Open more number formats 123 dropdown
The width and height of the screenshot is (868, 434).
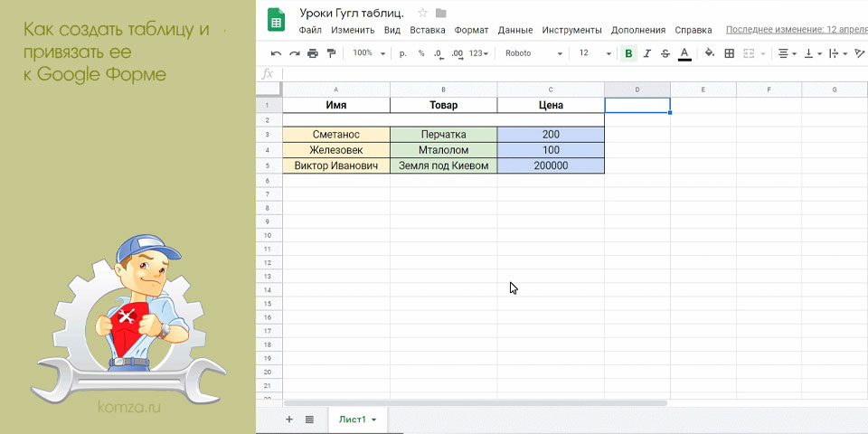point(479,53)
